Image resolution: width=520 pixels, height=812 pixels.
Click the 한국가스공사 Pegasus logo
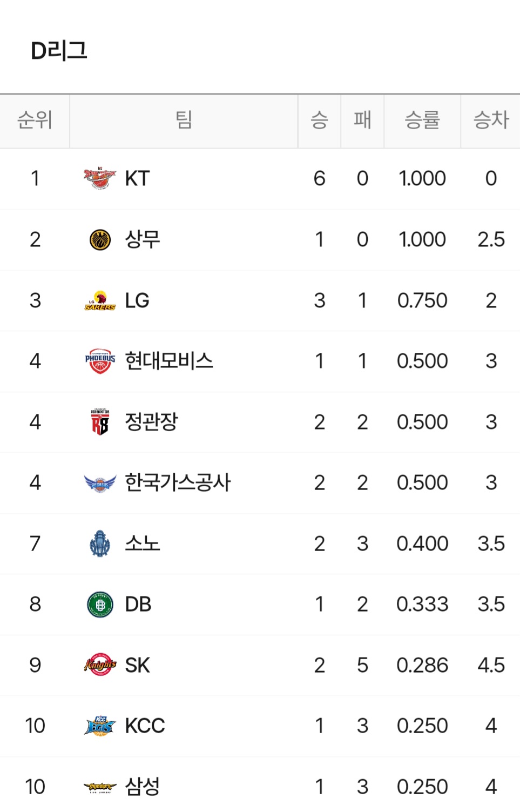click(100, 482)
